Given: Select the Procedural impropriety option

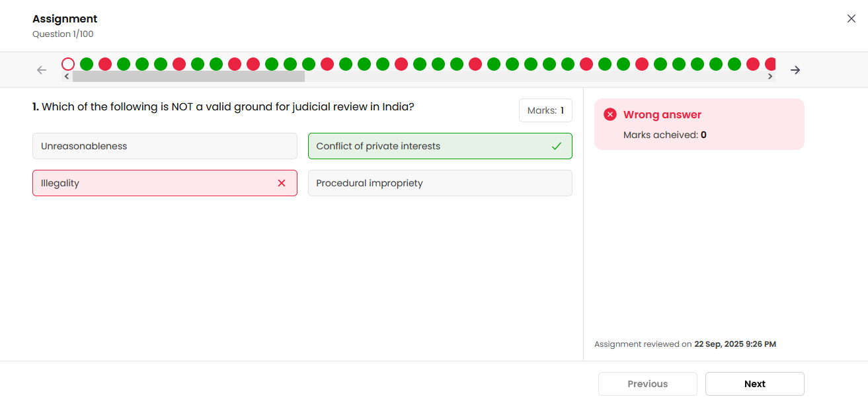Looking at the screenshot, I should pyautogui.click(x=440, y=183).
